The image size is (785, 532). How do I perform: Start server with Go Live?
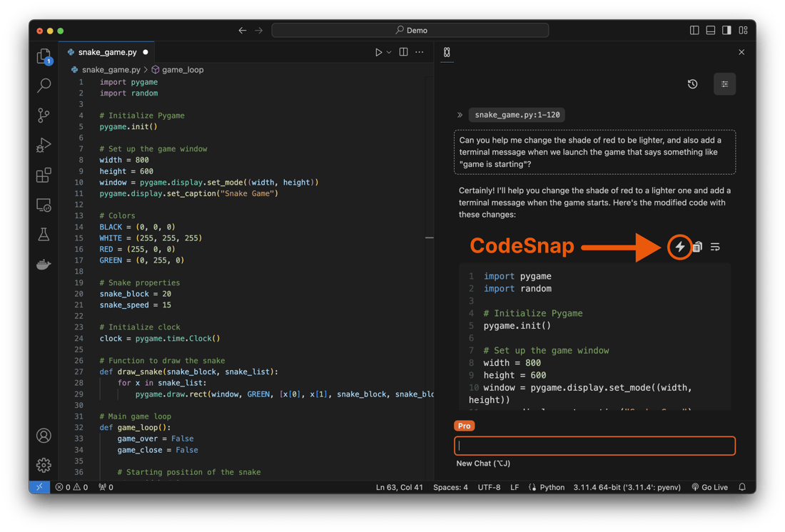[x=710, y=487]
